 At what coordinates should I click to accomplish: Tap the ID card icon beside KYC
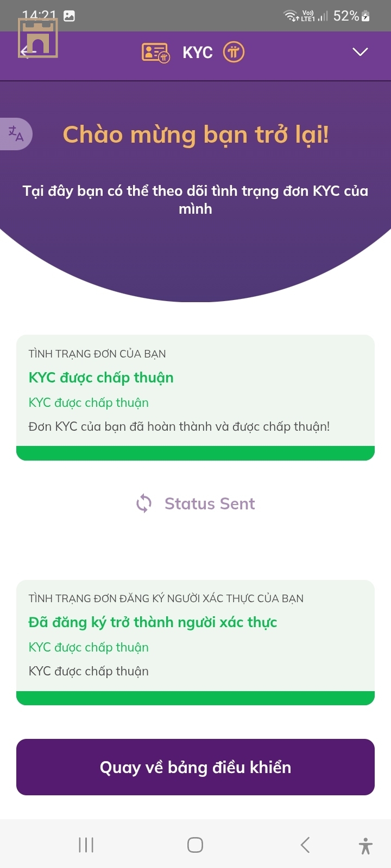click(155, 53)
